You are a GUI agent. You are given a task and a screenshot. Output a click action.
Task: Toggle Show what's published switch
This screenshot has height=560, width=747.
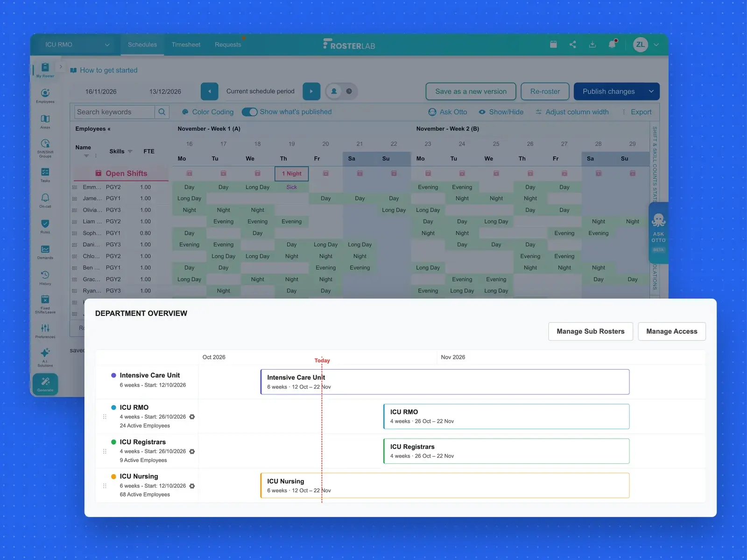point(249,112)
